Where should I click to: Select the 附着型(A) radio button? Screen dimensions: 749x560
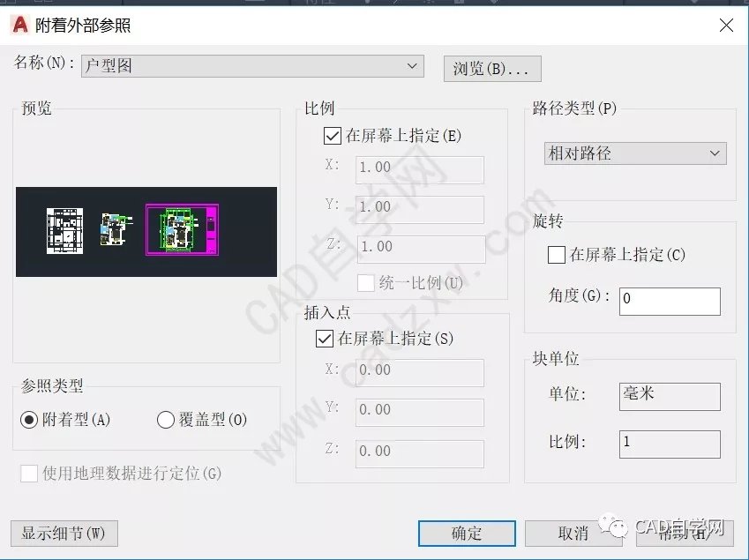click(29, 421)
